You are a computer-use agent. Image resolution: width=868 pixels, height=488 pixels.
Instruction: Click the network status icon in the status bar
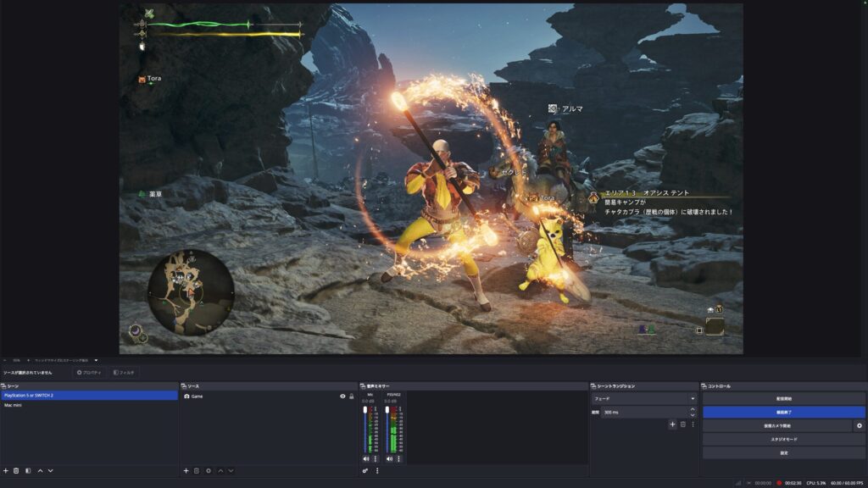[738, 483]
